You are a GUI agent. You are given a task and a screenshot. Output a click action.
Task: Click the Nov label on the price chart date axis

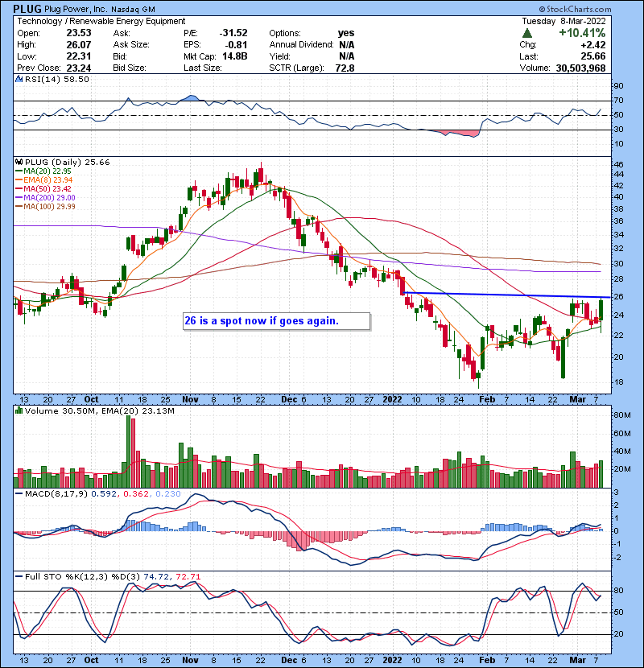point(190,400)
